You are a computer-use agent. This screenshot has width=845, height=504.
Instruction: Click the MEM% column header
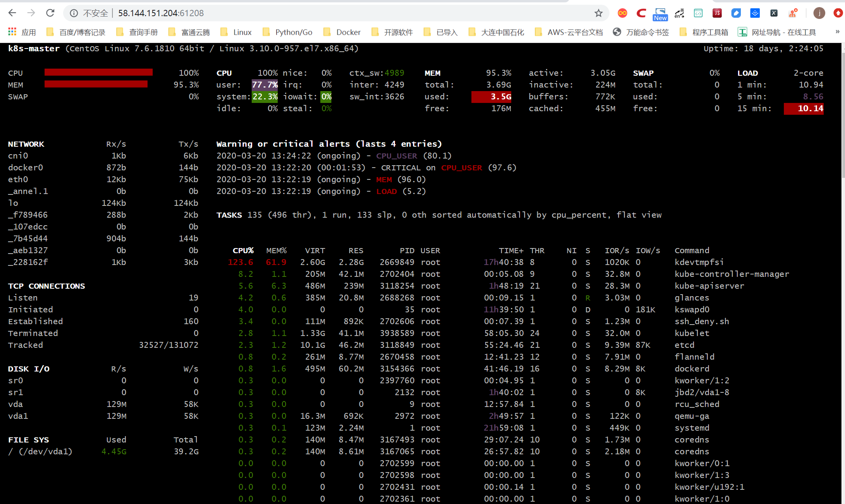(x=277, y=250)
